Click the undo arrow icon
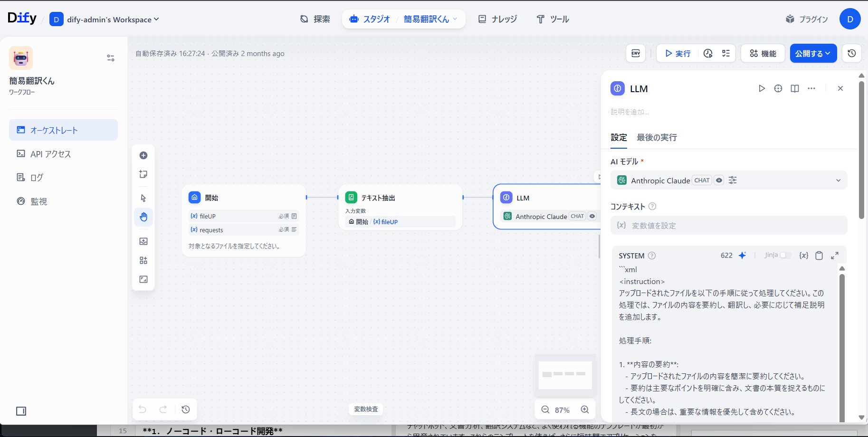The height and width of the screenshot is (437, 868). [x=143, y=409]
